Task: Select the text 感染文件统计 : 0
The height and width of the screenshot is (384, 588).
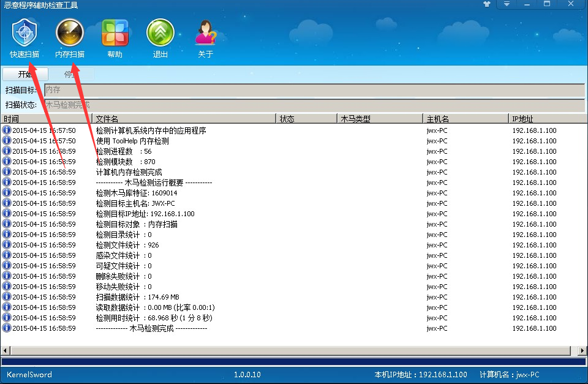Action: click(124, 255)
